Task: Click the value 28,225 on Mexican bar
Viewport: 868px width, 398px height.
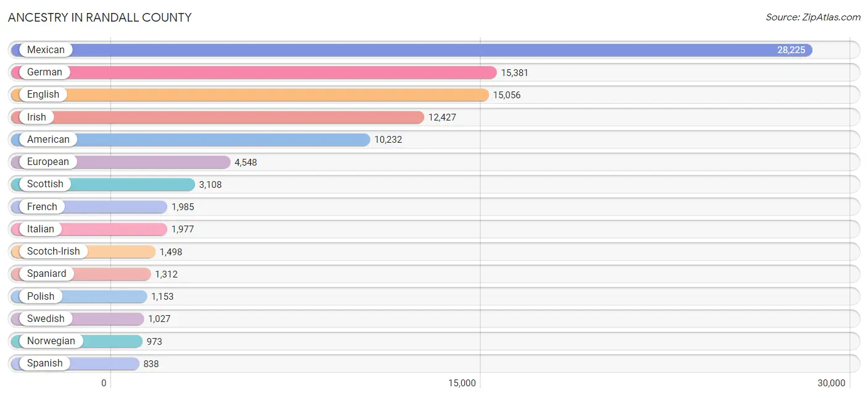Action: point(791,50)
